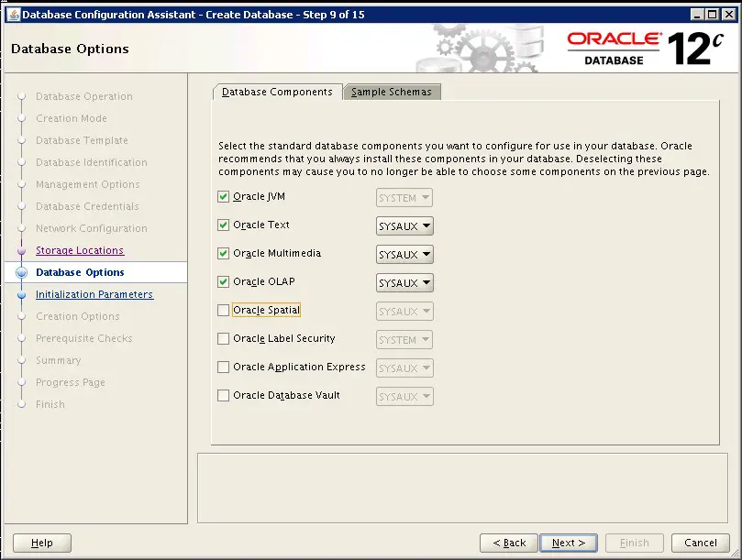Click the Database Operation step label
The height and width of the screenshot is (560, 742).
(x=84, y=96)
